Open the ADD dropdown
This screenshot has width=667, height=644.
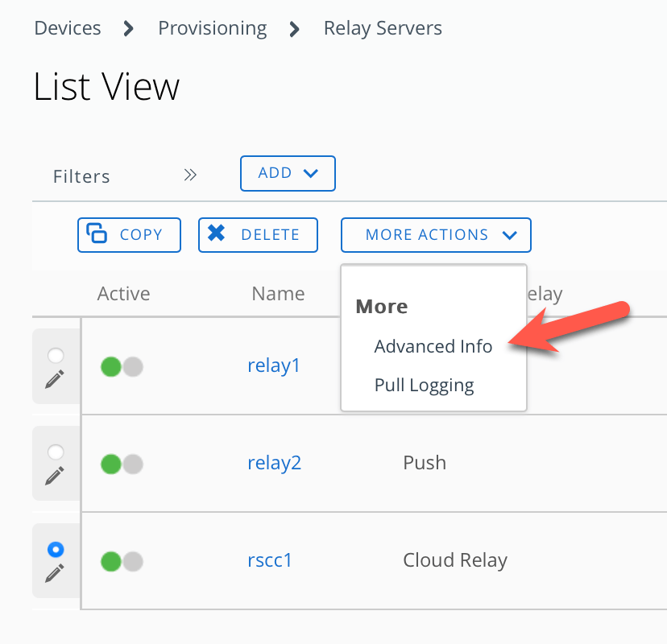click(x=288, y=173)
